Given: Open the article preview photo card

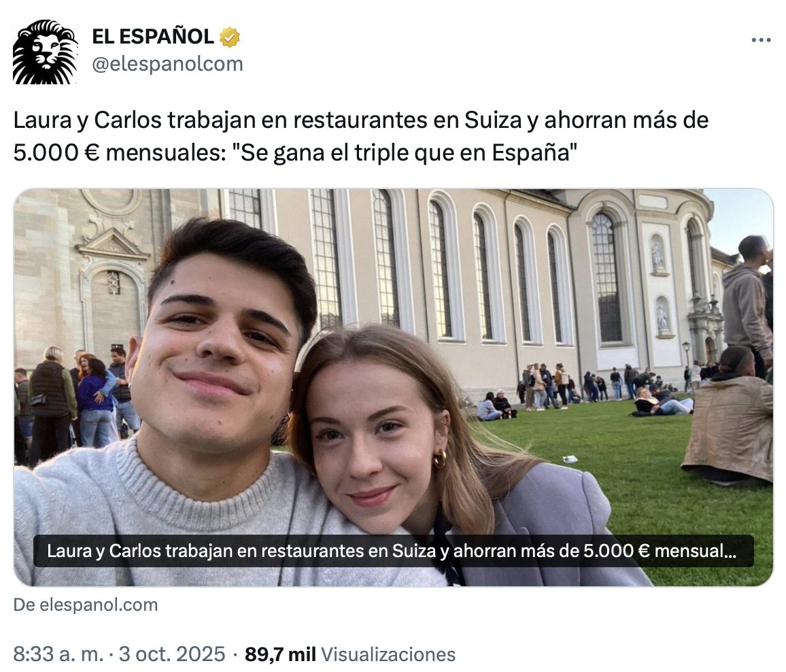Looking at the screenshot, I should pyautogui.click(x=393, y=387).
